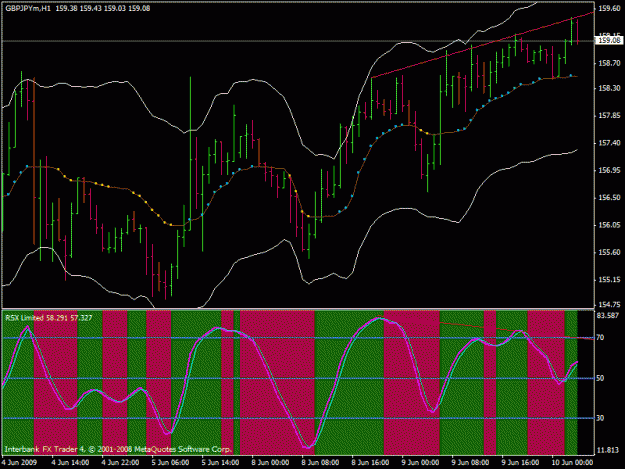Click the 30 level label on RSX scale
Viewport: 625px width, 469px height.
pyautogui.click(x=600, y=418)
